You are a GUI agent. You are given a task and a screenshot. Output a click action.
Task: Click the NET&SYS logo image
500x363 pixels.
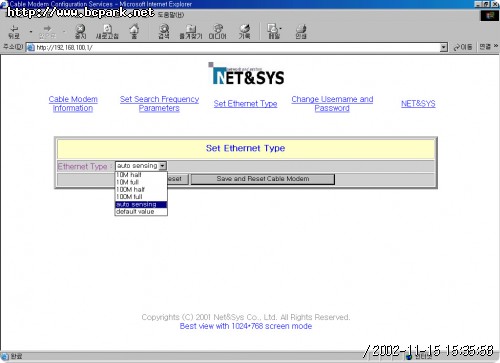point(247,74)
